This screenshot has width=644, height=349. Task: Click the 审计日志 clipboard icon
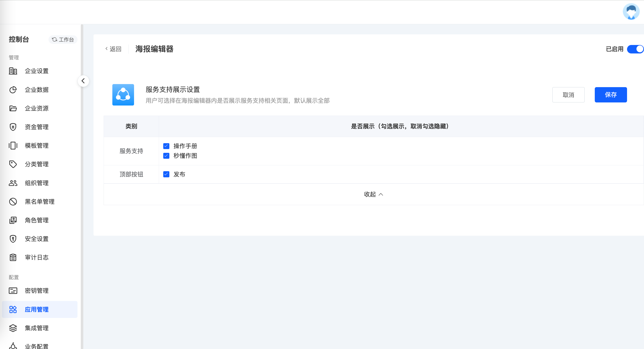coord(13,257)
